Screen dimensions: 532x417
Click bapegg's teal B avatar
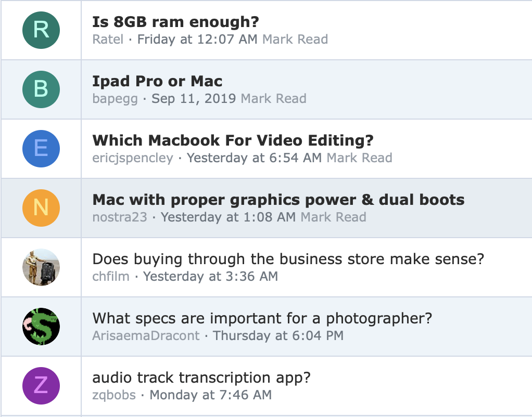pyautogui.click(x=41, y=89)
